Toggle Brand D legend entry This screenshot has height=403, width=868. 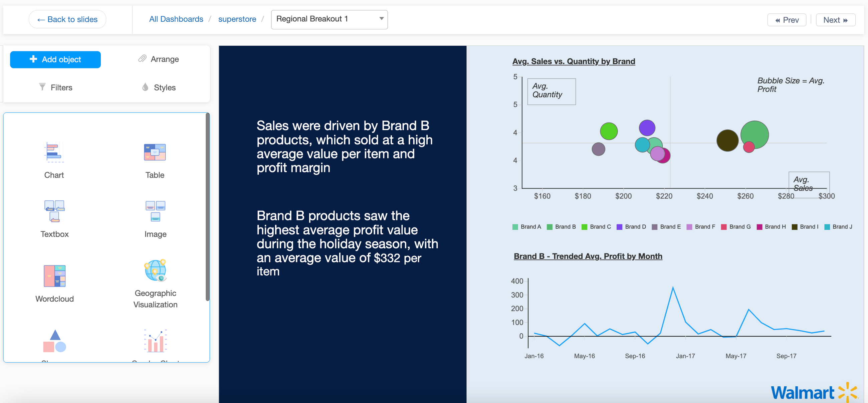click(x=631, y=227)
